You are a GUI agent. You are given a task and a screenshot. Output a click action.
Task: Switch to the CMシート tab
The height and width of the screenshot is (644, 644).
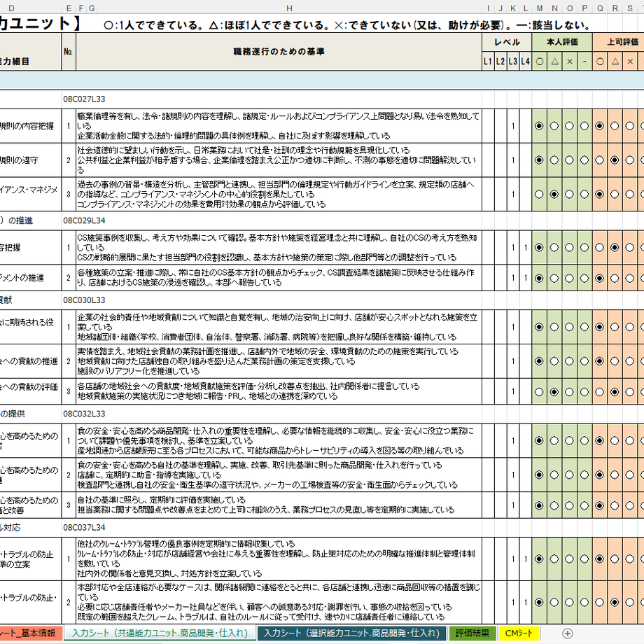point(518,633)
